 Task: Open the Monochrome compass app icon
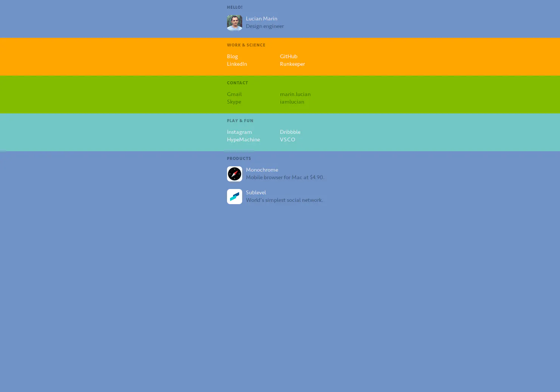[x=235, y=174]
